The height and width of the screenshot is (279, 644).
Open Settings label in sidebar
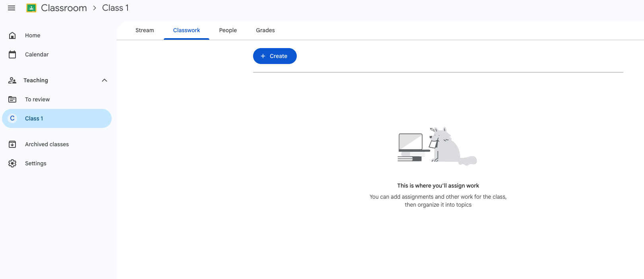tap(36, 163)
